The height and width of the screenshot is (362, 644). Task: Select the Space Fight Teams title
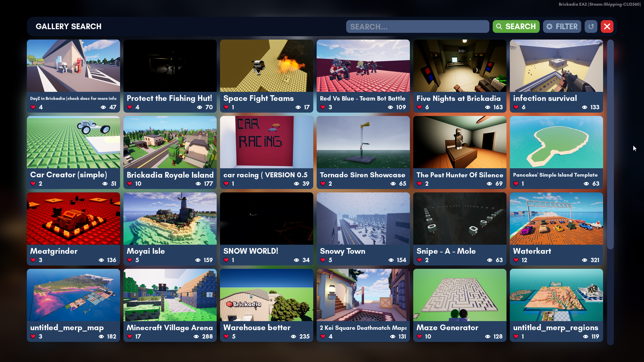(x=258, y=98)
